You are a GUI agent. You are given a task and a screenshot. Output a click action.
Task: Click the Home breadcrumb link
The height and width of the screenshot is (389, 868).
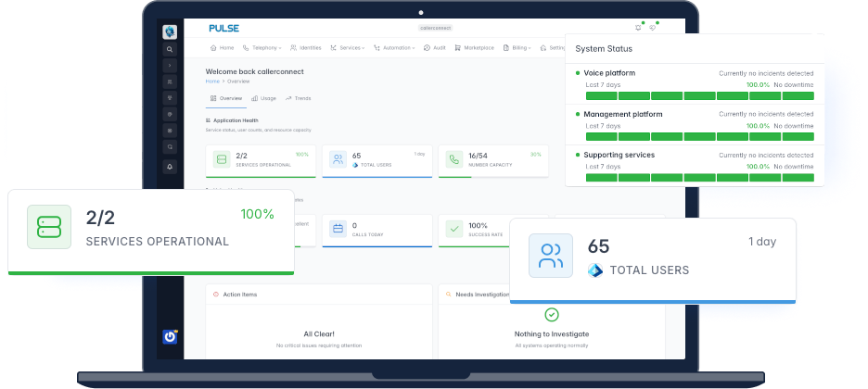tap(212, 82)
